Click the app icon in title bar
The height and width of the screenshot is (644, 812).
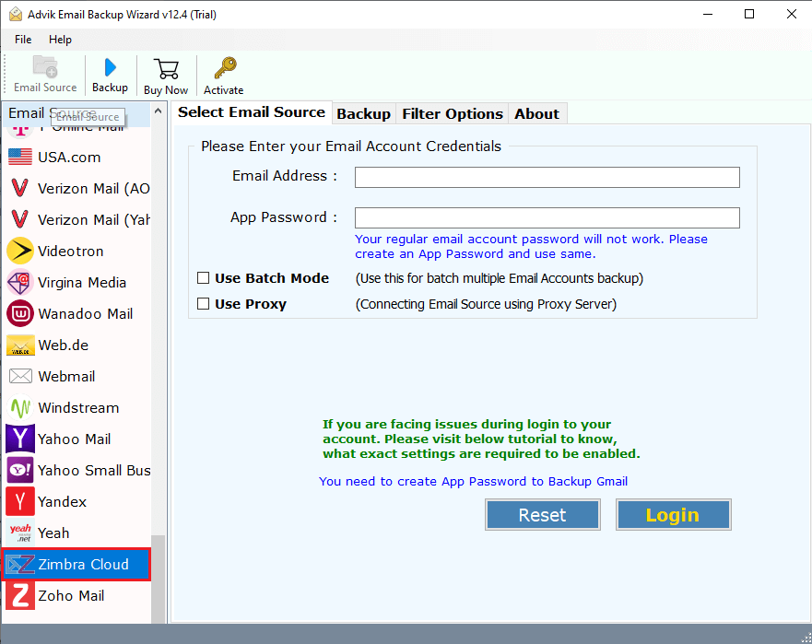16,14
